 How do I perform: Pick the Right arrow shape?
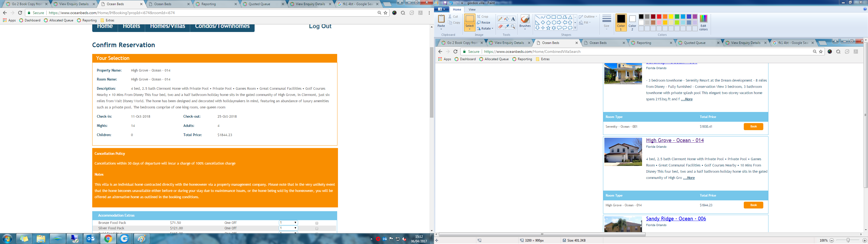click(x=559, y=23)
